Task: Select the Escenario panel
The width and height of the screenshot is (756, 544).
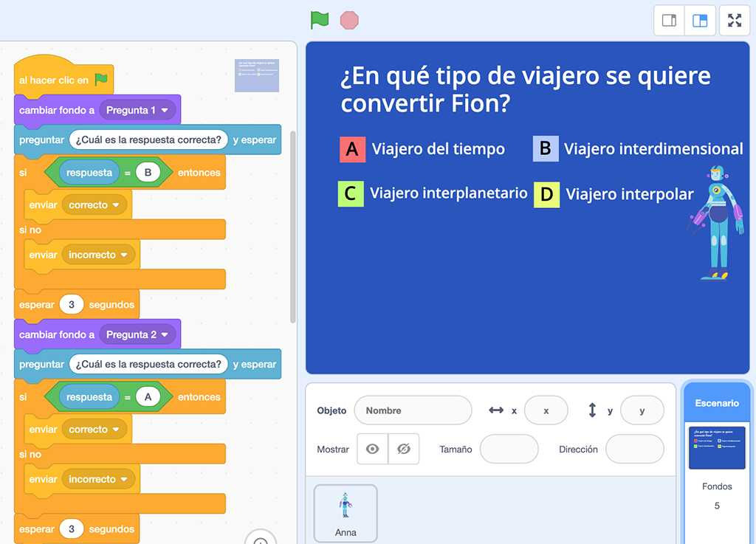Action: [x=716, y=403]
